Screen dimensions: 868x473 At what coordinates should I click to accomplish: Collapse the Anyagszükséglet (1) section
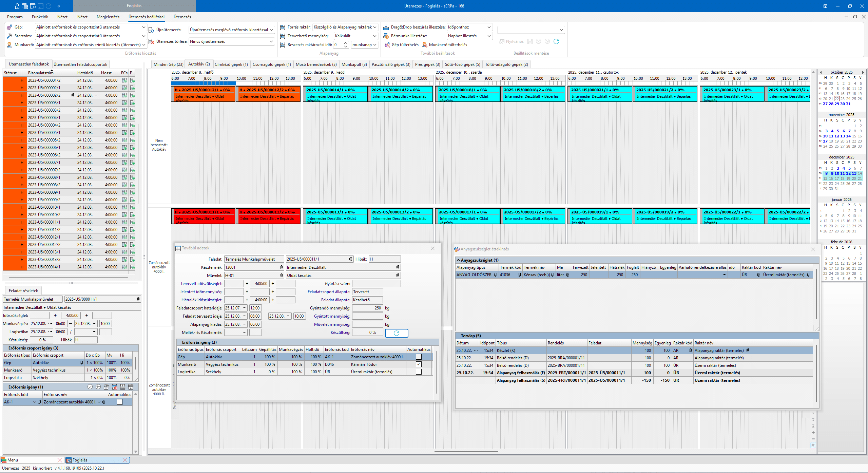(458, 260)
